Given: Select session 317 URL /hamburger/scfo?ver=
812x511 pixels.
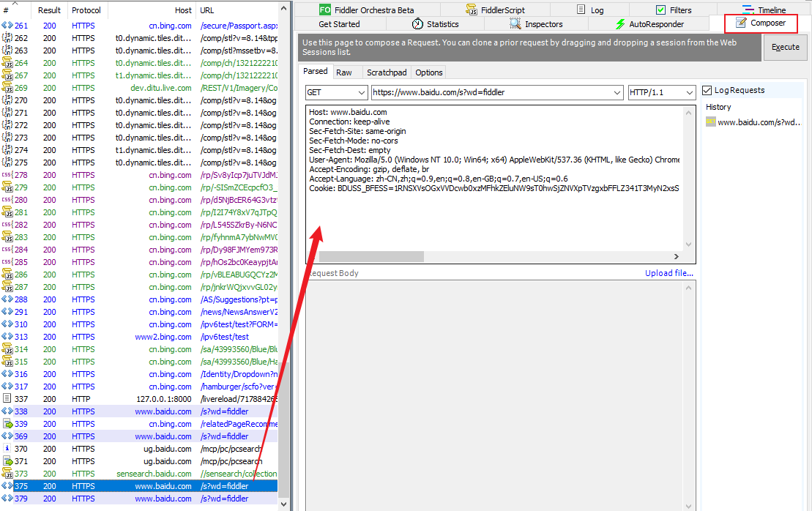Looking at the screenshot, I should coord(239,387).
